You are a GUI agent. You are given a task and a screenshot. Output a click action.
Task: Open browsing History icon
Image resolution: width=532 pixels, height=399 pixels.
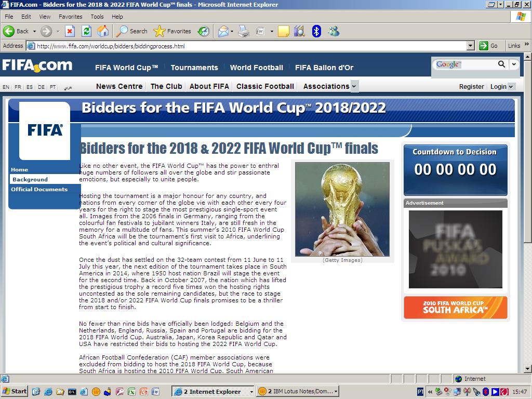[204, 31]
